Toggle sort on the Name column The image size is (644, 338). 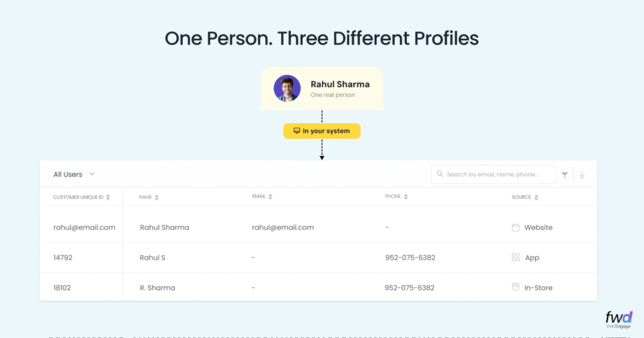157,197
